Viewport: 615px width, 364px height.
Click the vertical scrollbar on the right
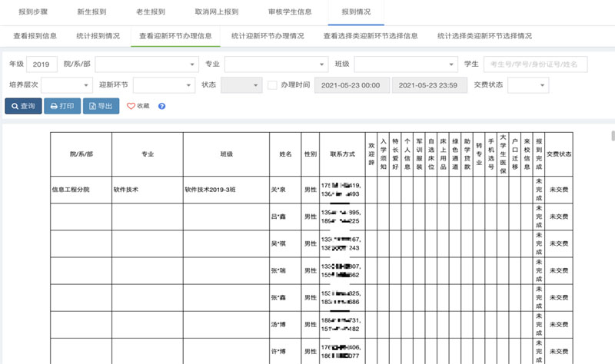click(x=612, y=137)
